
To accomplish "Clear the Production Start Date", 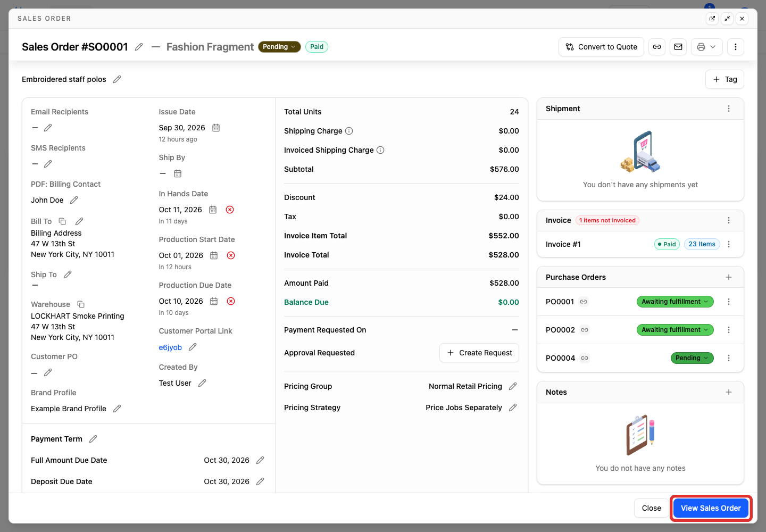I will 231,255.
